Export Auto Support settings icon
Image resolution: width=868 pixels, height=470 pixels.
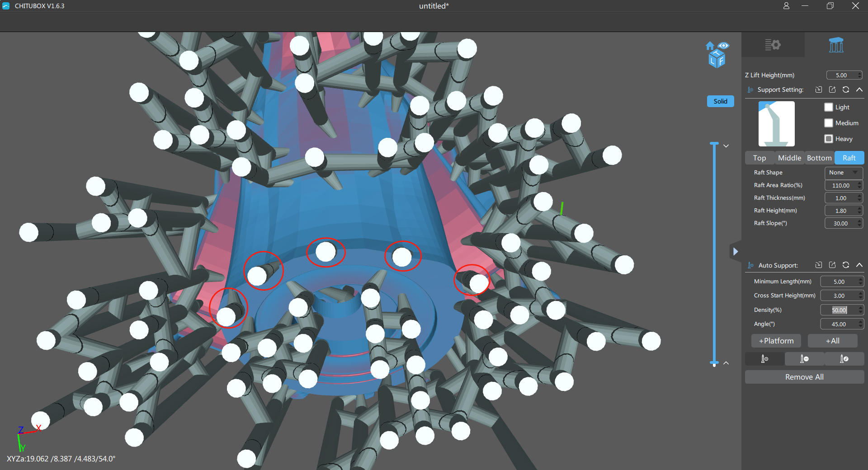(x=832, y=265)
